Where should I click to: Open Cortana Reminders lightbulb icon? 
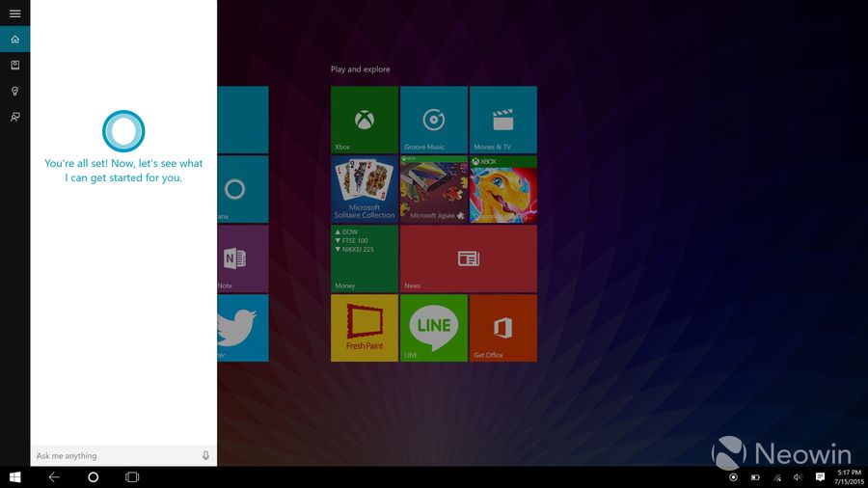pyautogui.click(x=14, y=91)
